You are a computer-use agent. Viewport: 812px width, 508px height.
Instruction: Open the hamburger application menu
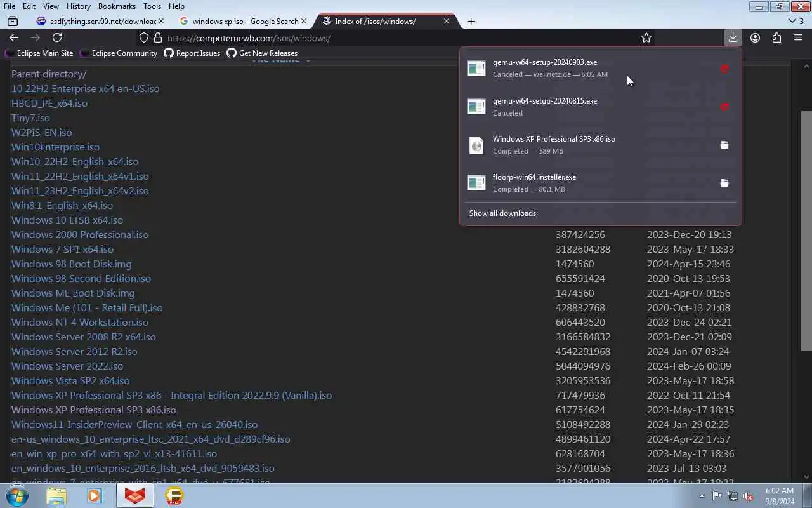coord(798,38)
